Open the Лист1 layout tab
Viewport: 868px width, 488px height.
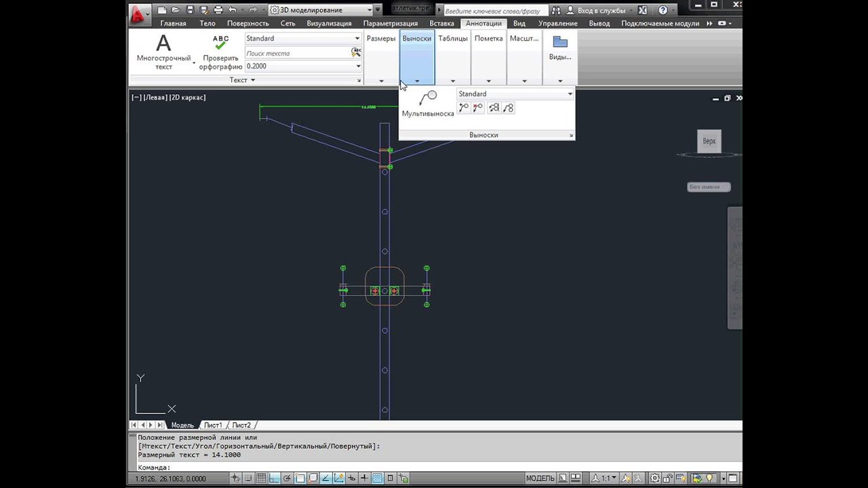pos(213,425)
